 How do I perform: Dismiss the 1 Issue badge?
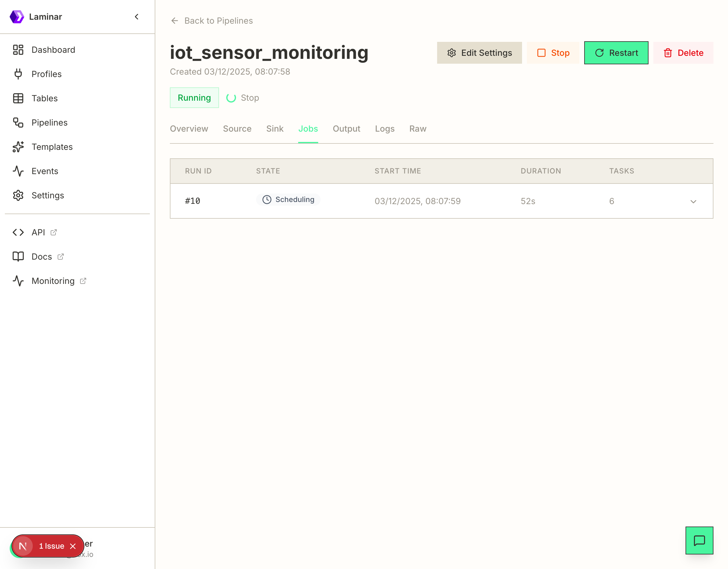tap(73, 546)
